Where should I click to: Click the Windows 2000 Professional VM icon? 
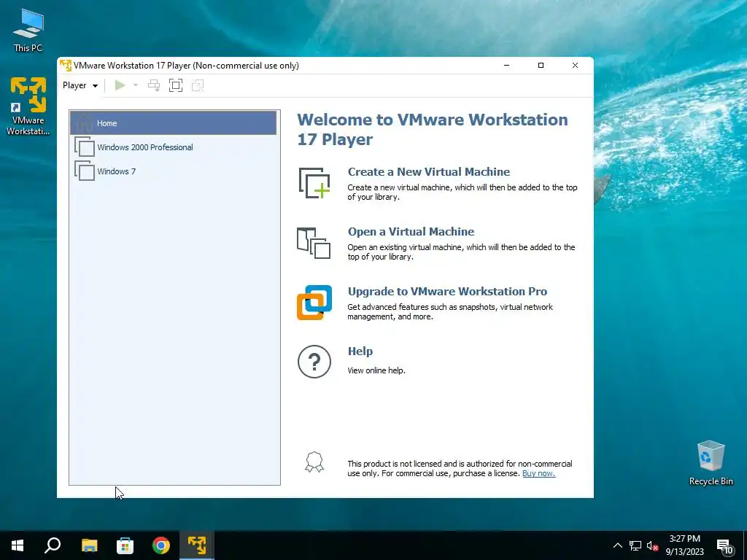[85, 147]
